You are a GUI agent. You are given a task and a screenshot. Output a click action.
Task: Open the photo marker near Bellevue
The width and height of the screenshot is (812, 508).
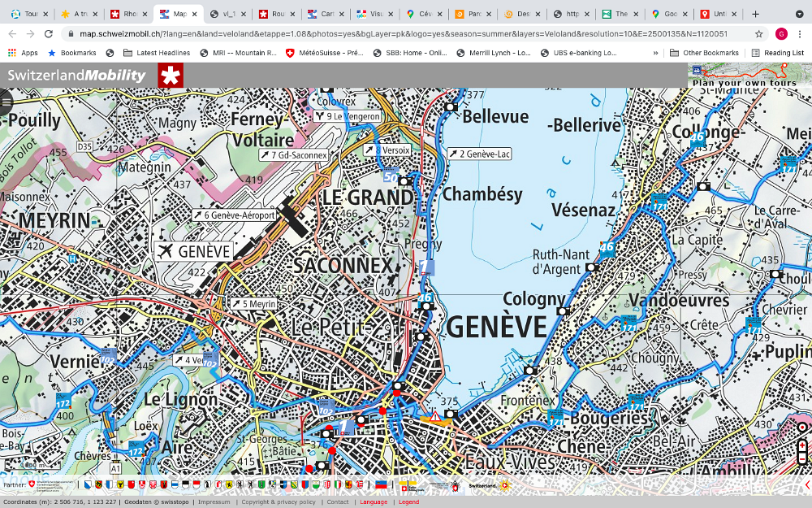[451, 107]
